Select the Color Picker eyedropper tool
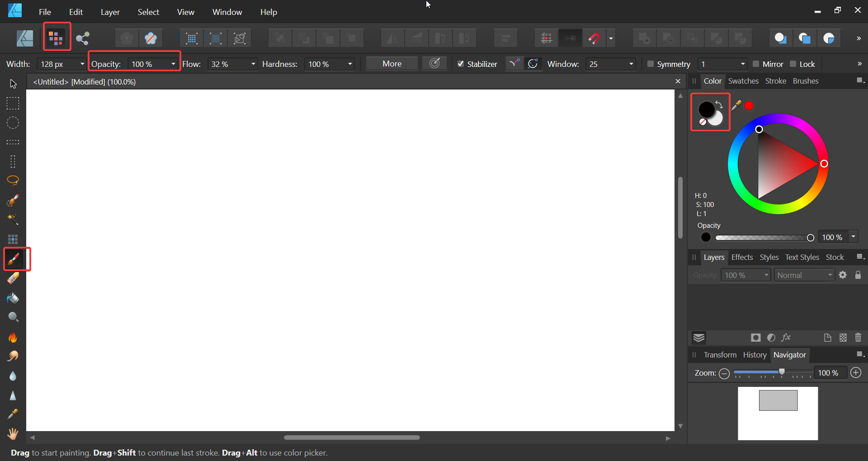Viewport: 868px width, 461px height. [x=13, y=414]
